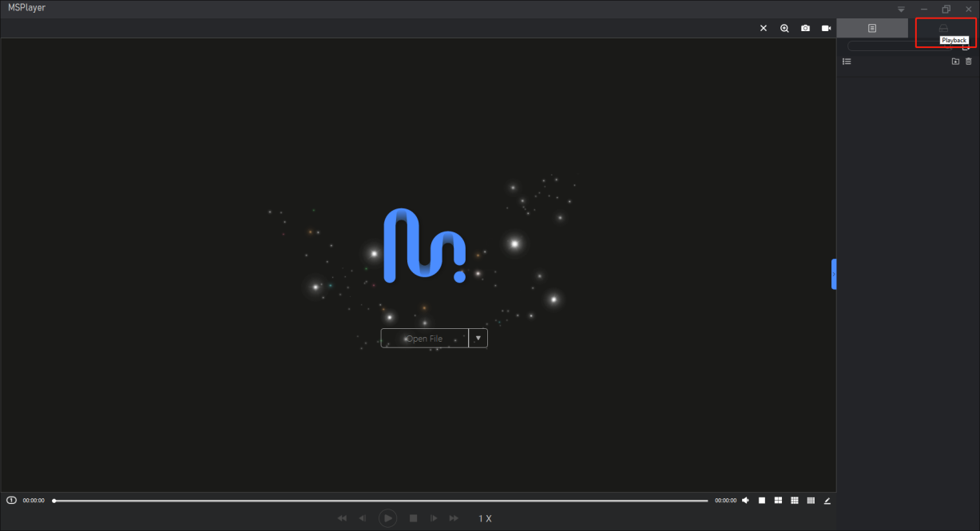Click the search field in the side panel
The width and height of the screenshot is (980, 531).
pos(900,46)
